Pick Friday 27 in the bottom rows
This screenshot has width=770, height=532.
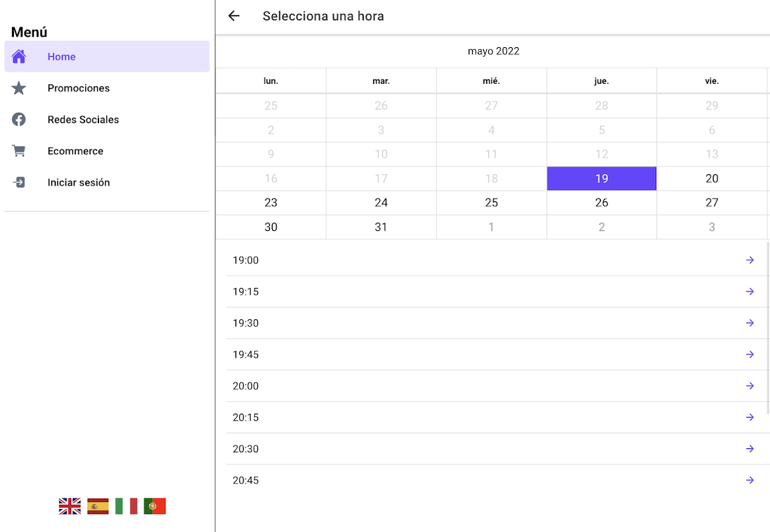point(712,202)
